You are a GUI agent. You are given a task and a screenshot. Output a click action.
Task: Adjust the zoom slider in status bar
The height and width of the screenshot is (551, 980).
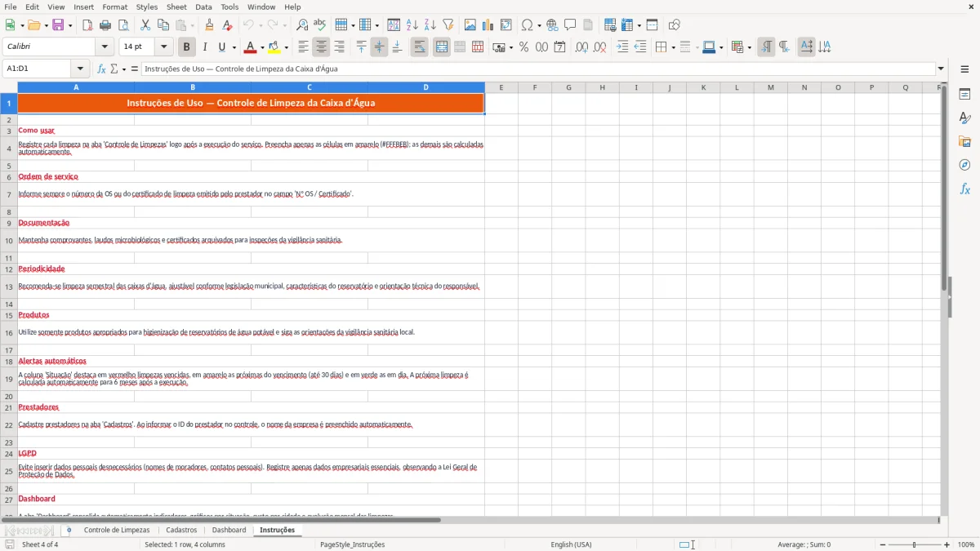[x=914, y=544]
